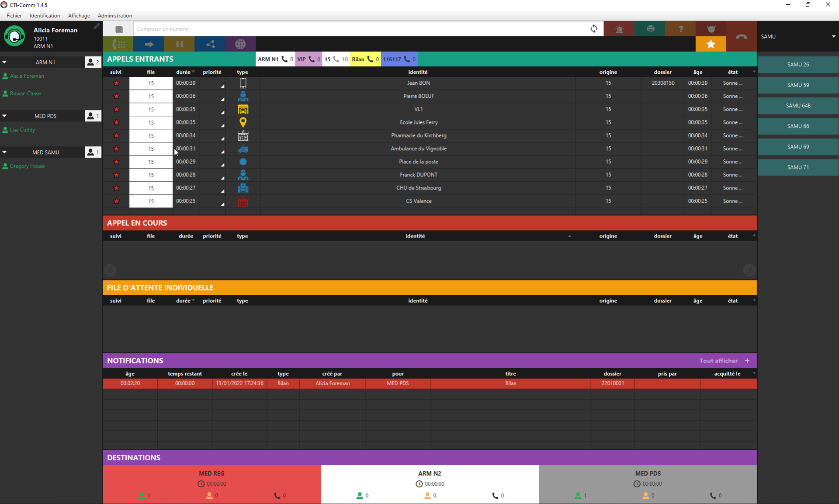Click the Tout afficher link in Notifications
This screenshot has width=839, height=504.
click(718, 361)
